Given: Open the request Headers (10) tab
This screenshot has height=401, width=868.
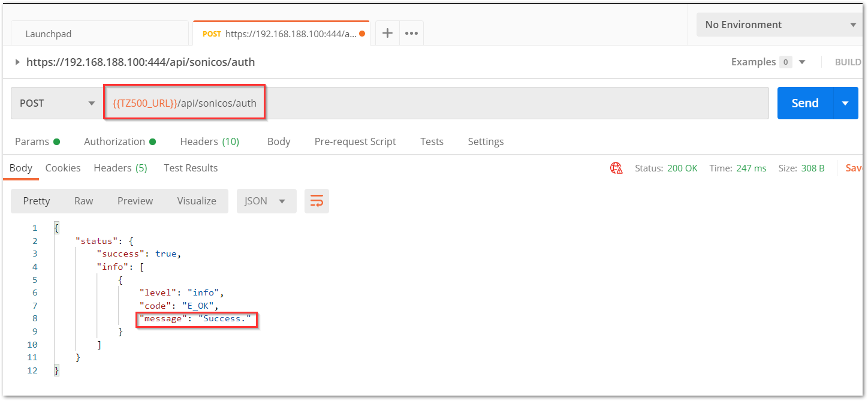Looking at the screenshot, I should click(209, 141).
